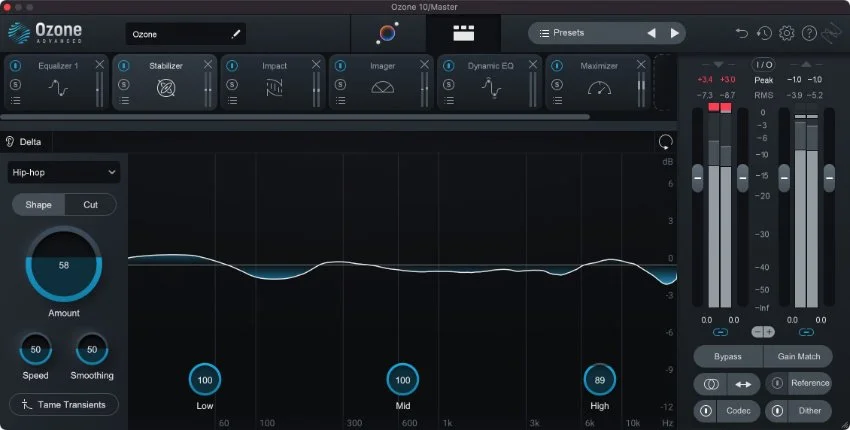
Task: Open the Master Assistant orb icon
Action: [x=387, y=33]
